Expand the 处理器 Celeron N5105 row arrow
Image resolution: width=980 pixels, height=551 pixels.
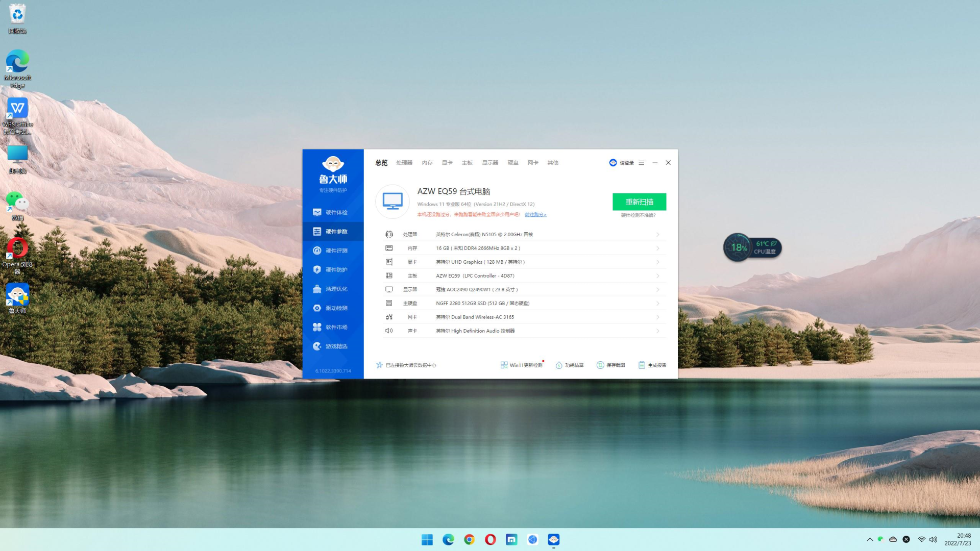click(658, 235)
